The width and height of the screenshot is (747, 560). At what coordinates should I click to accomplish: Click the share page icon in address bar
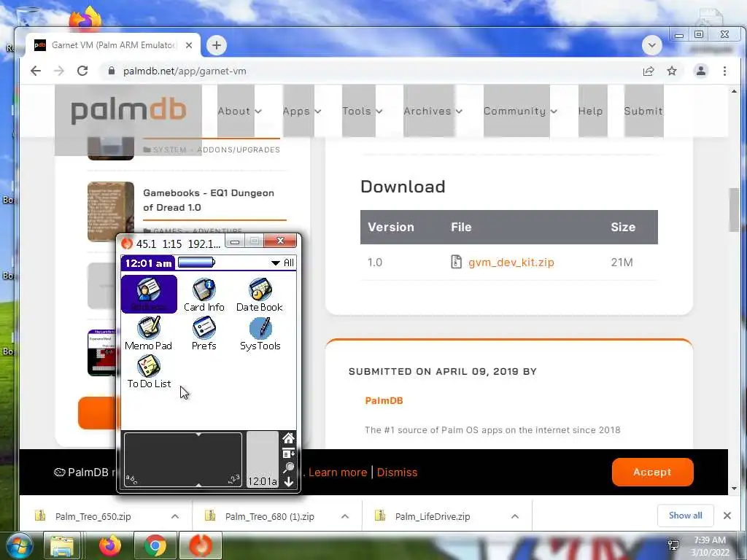coord(649,71)
